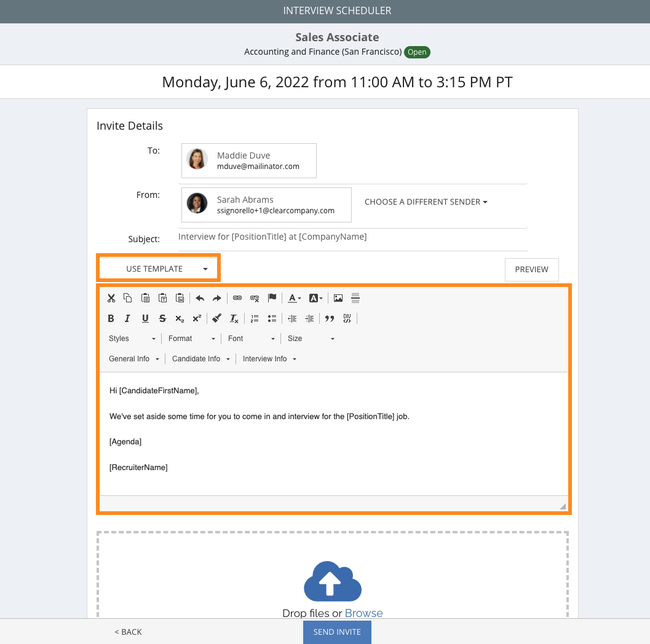Click the Undo arrow icon
650x644 pixels.
(x=200, y=298)
